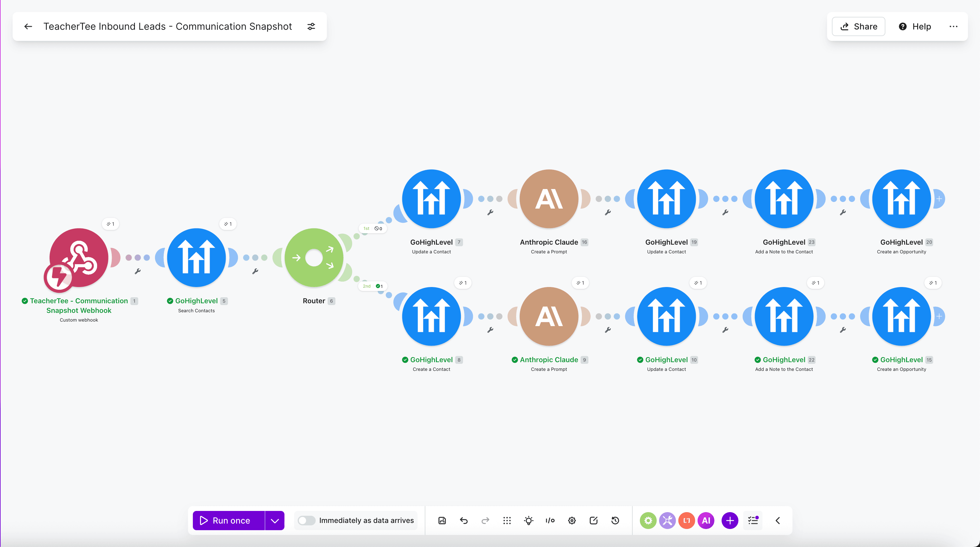The image size is (980, 547).
Task: Click wrench filter between webhook and Search Contacts
Action: coord(138,271)
